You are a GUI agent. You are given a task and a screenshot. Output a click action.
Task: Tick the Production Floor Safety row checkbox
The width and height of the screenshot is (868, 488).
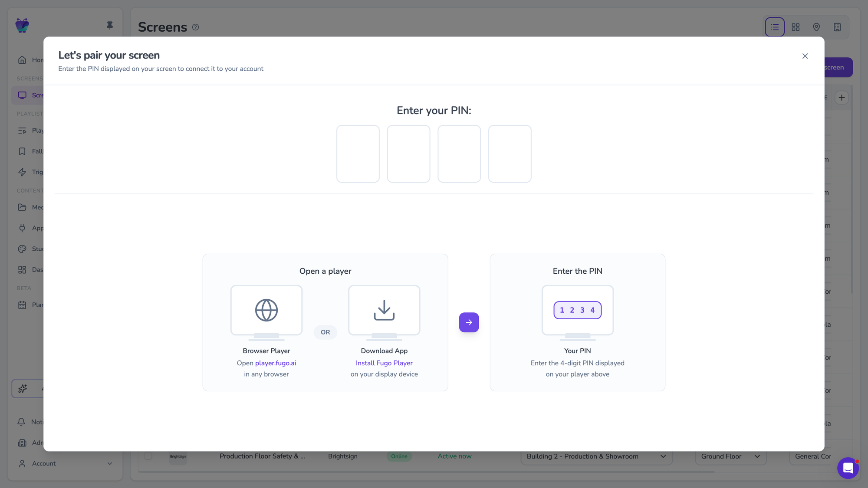(148, 456)
